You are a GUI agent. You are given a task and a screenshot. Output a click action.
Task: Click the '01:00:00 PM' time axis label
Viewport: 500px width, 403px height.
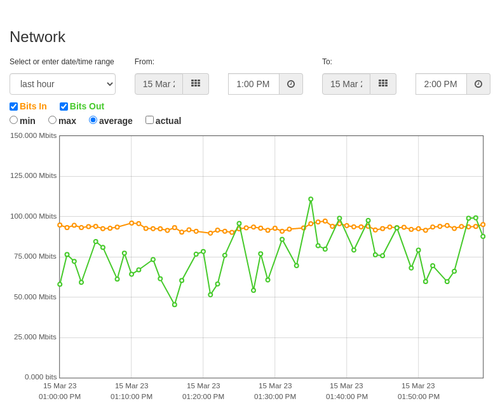60,397
